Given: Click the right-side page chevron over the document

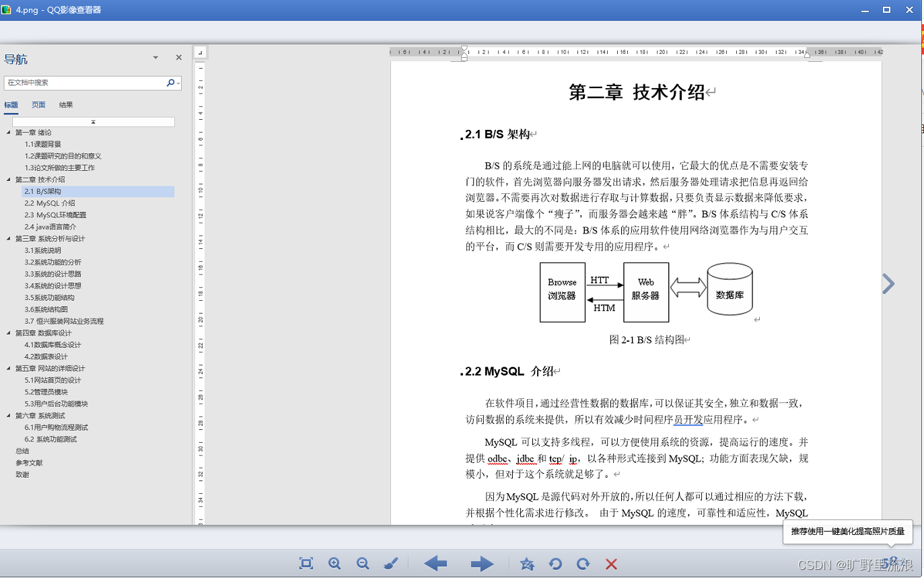Looking at the screenshot, I should coord(888,283).
